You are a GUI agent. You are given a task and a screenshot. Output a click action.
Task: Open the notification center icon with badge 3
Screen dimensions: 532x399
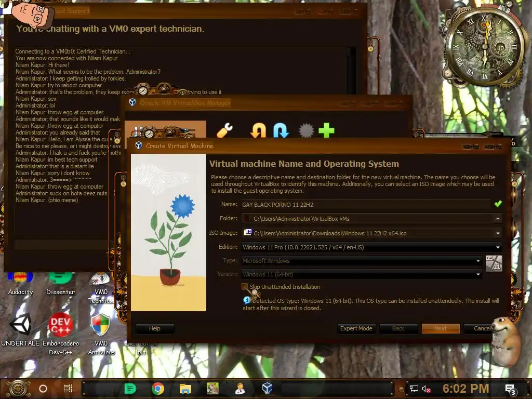(x=510, y=389)
